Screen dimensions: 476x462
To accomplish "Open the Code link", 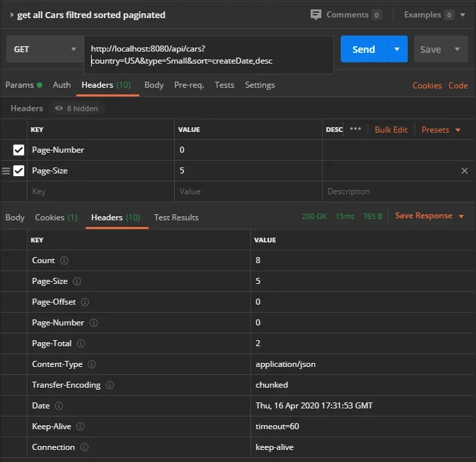I will [458, 86].
